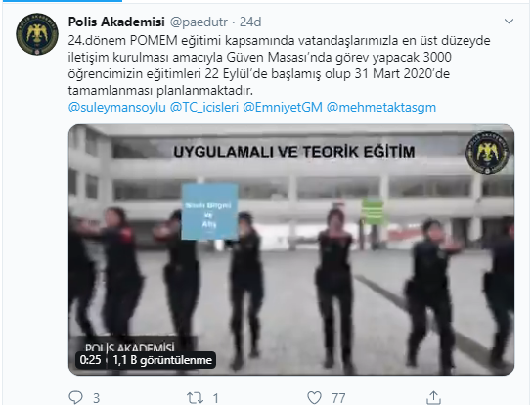The height and width of the screenshot is (405, 532).
Task: Click the reply speech bubble icon
Action: [x=75, y=397]
